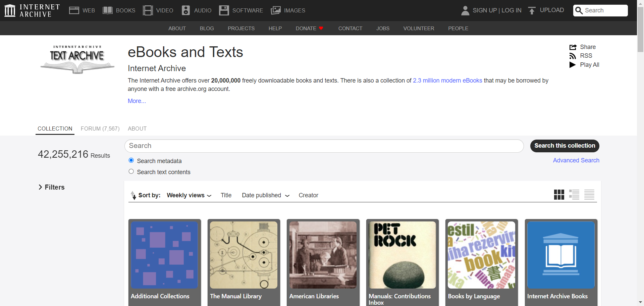The image size is (644, 306).
Task: Open Advanced Search link
Action: [576, 160]
